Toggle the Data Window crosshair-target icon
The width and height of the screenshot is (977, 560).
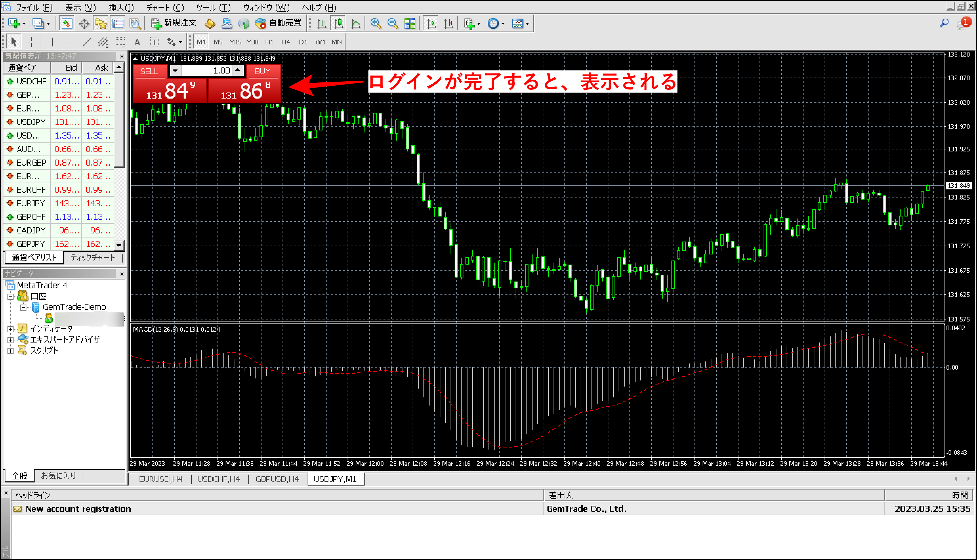(x=84, y=23)
